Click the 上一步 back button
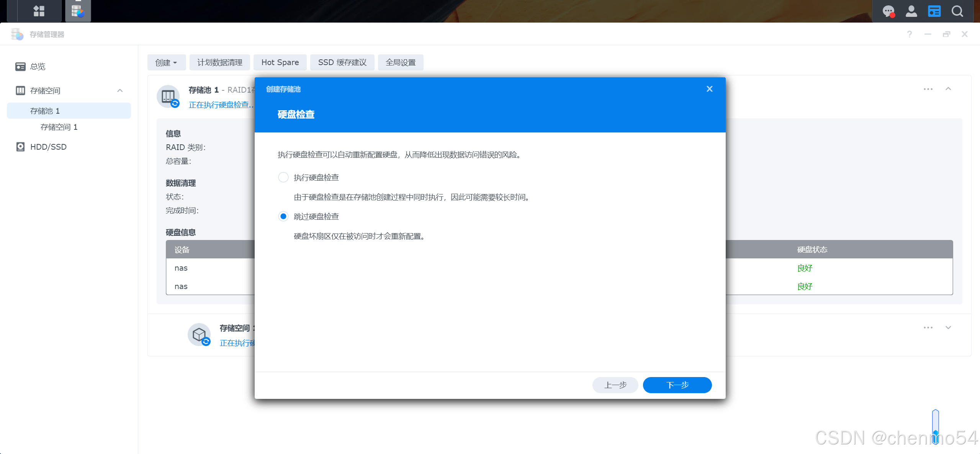The height and width of the screenshot is (454, 980). coord(615,385)
